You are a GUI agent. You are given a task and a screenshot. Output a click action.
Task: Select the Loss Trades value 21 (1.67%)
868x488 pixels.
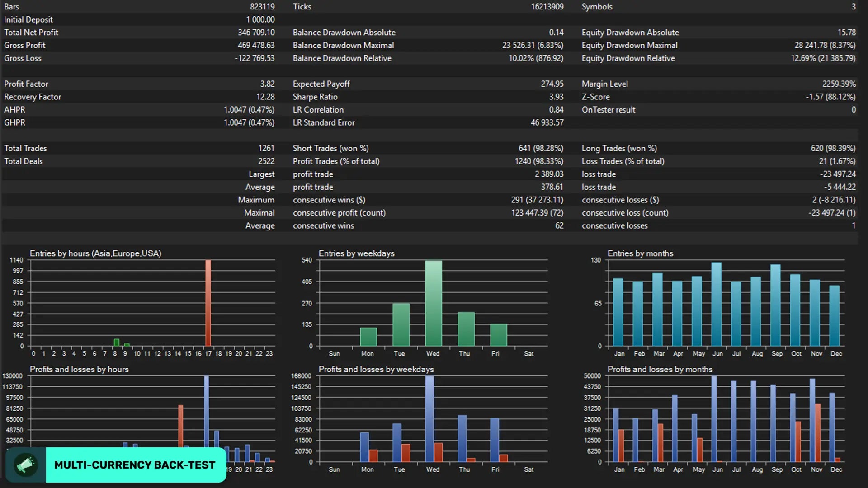pos(837,161)
